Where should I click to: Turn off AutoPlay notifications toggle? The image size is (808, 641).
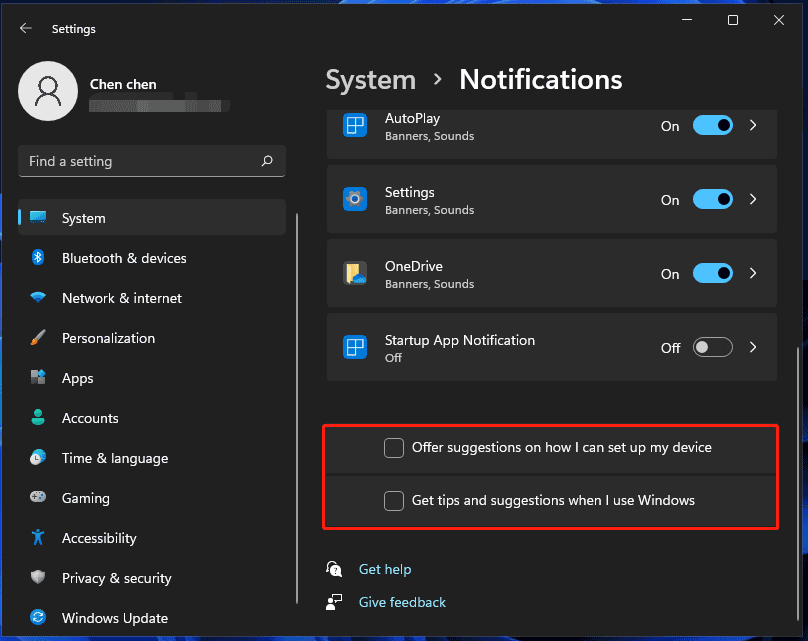(713, 125)
